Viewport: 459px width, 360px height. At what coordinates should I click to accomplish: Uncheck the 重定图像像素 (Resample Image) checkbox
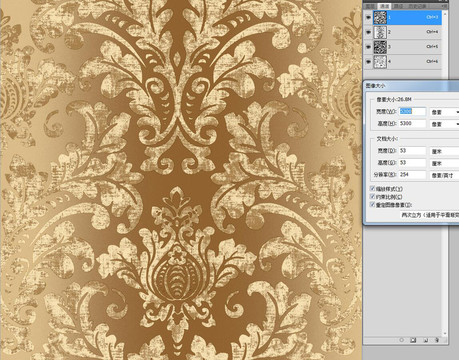(x=372, y=204)
